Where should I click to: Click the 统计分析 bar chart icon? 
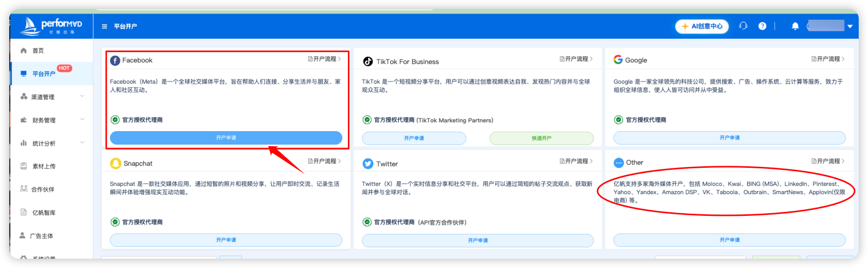pyautogui.click(x=23, y=143)
